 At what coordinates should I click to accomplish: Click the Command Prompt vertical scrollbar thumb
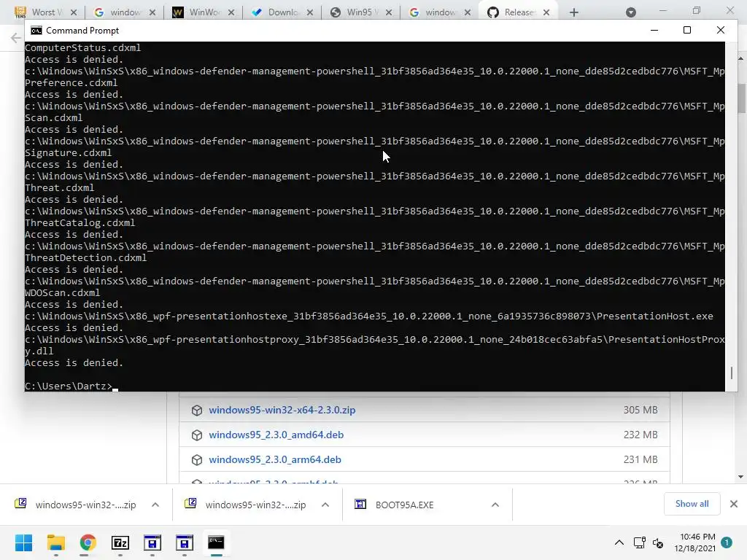tap(731, 373)
